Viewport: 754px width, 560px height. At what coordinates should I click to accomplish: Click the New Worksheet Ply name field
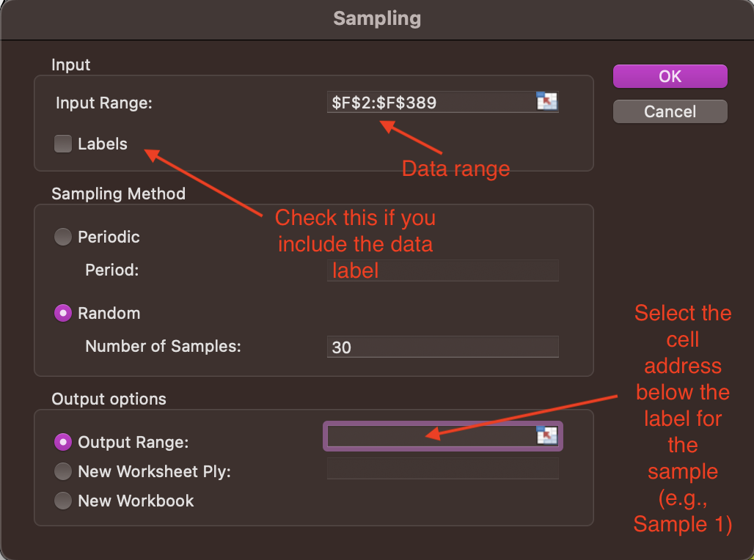tap(442, 469)
